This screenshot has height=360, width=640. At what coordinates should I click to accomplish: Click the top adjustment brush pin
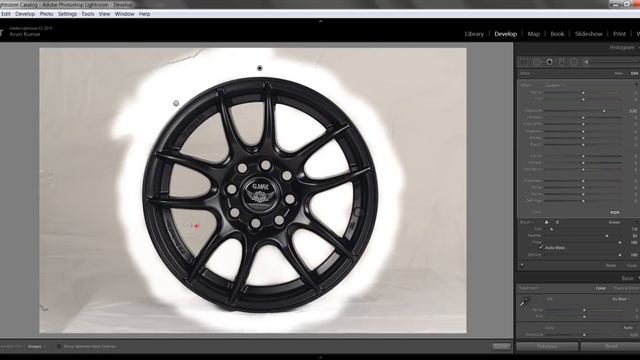pos(260,68)
